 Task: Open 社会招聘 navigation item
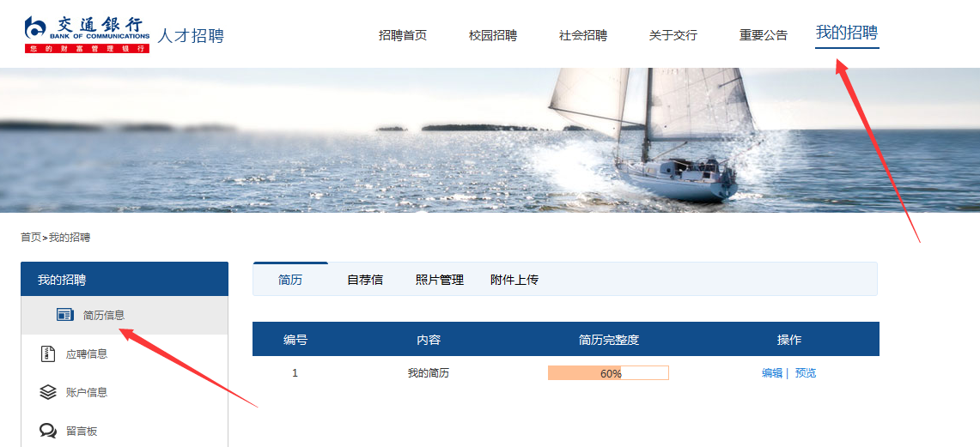pos(583,35)
